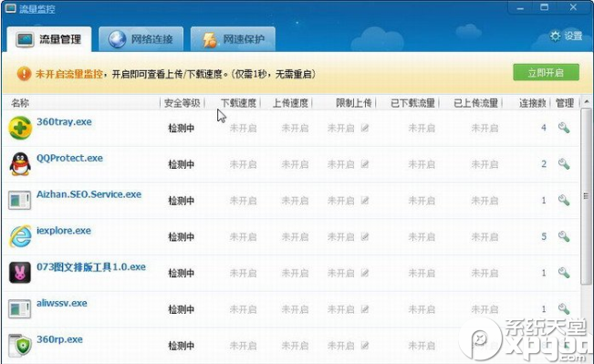
Task: Sort by the 已下载流量 column header
Action: pyautogui.click(x=412, y=103)
